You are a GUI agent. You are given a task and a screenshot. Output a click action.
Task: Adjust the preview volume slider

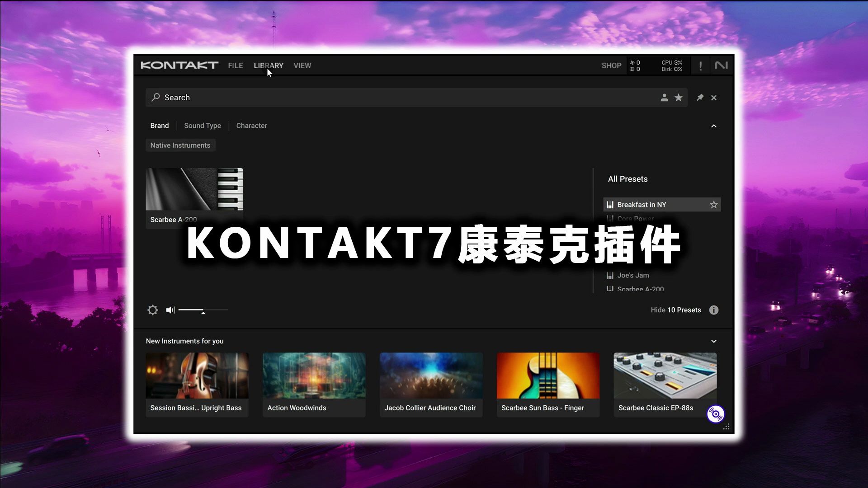pos(203,310)
